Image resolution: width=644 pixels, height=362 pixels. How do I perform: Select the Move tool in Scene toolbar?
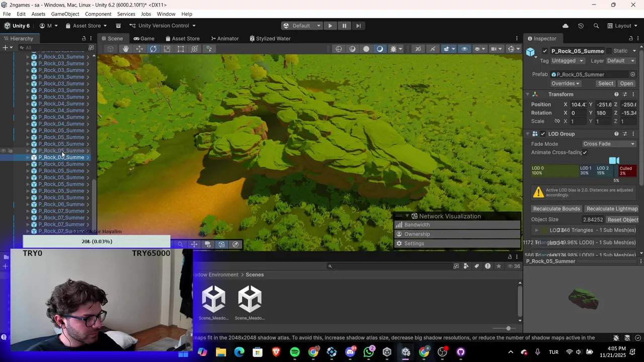point(139,49)
